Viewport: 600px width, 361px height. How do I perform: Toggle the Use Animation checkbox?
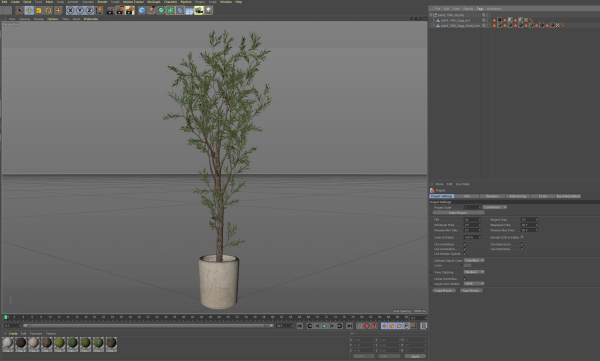tap(465, 244)
